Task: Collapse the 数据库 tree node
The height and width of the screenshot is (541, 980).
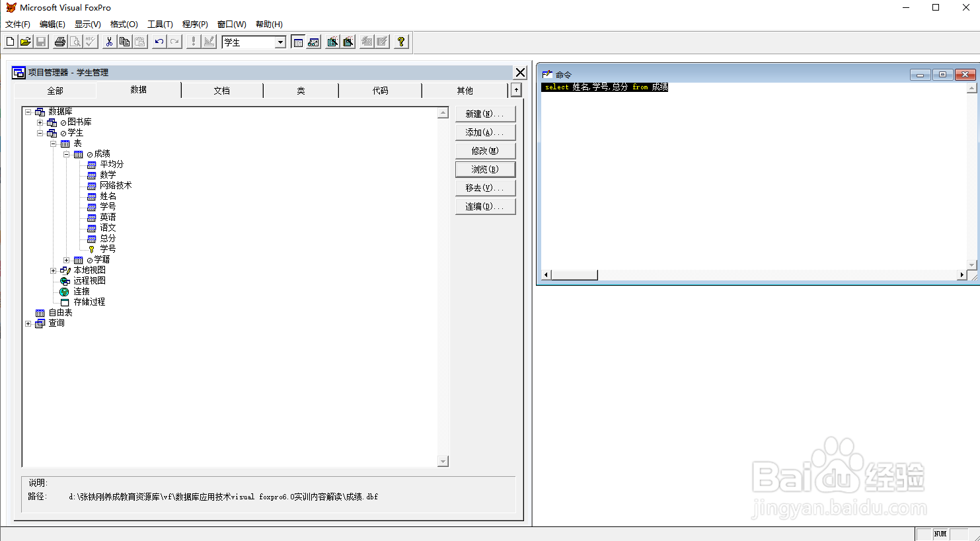Action: click(x=28, y=112)
